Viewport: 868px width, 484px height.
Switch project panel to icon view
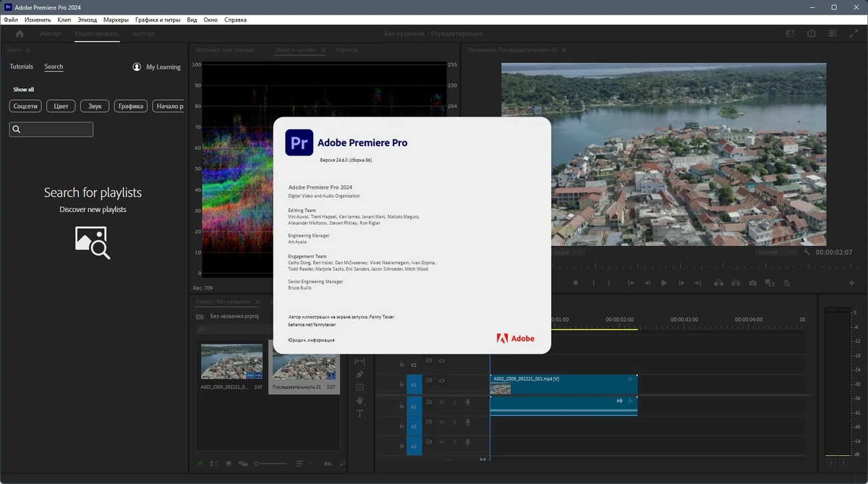[x=229, y=464]
